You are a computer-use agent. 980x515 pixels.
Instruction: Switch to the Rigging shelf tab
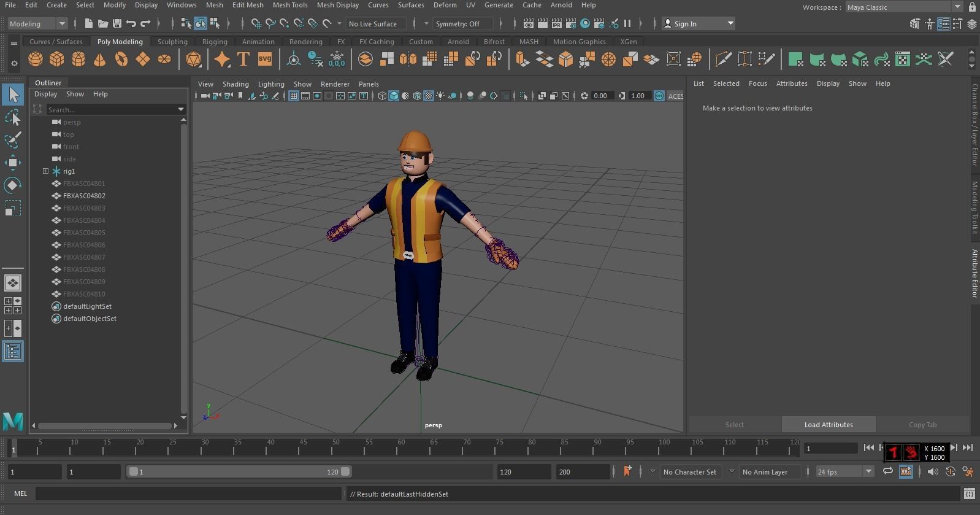point(215,42)
